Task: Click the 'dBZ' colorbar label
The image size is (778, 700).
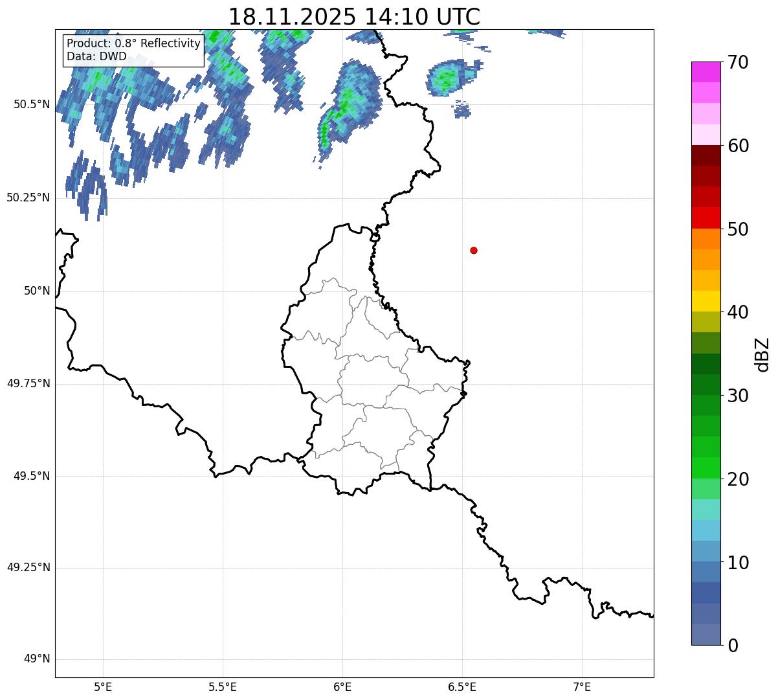Action: click(x=762, y=354)
